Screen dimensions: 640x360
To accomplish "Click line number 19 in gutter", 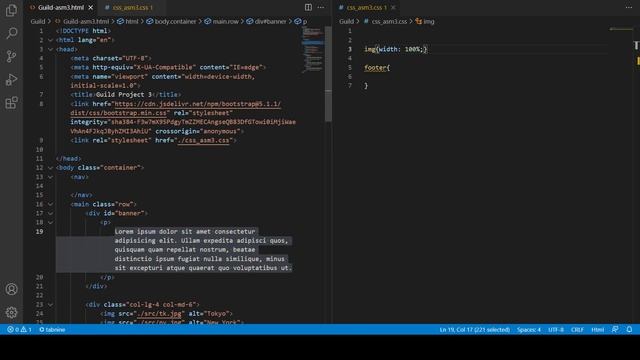I will (39, 231).
